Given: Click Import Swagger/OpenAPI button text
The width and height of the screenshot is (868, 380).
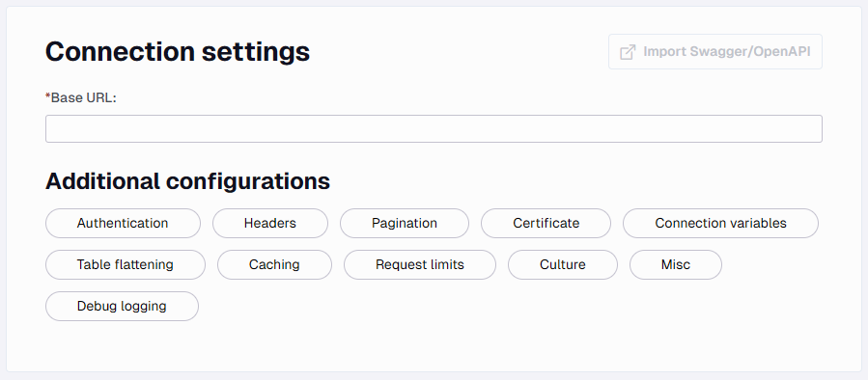Looking at the screenshot, I should [727, 52].
